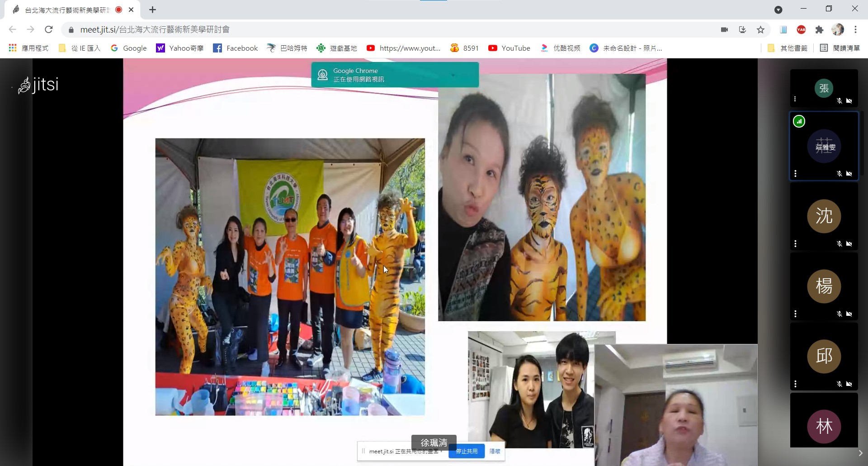This screenshot has height=466, width=868.
Task: Click the jitsi logo
Action: click(x=38, y=85)
